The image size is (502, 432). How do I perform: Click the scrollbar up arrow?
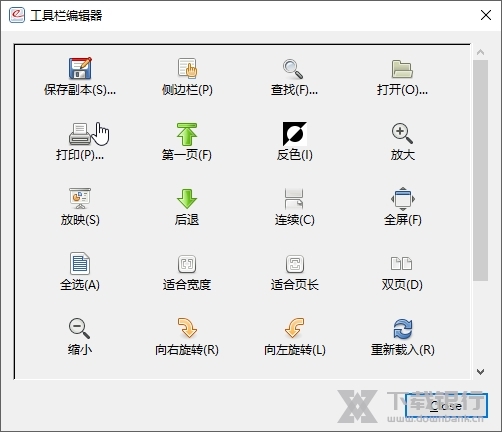(x=480, y=52)
